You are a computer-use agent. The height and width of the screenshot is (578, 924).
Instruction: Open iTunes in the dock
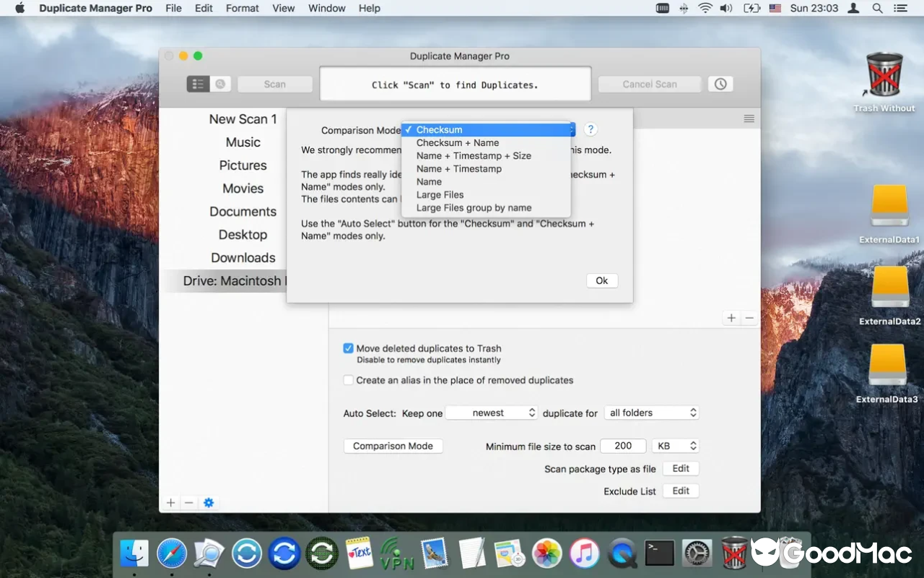click(x=585, y=553)
